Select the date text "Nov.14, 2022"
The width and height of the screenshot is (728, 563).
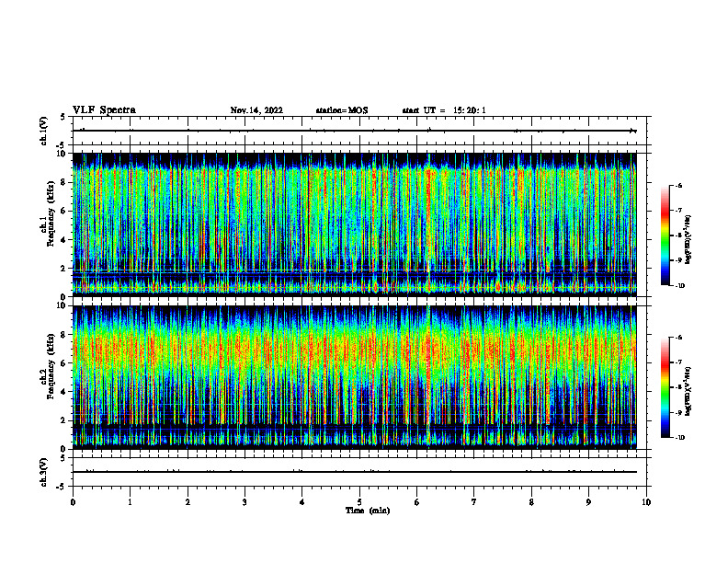(x=256, y=110)
